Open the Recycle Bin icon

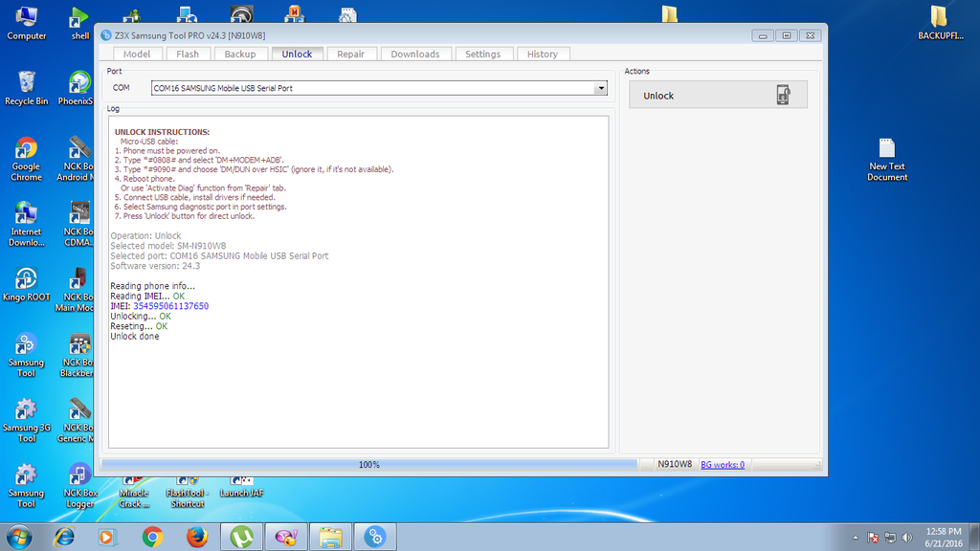26,84
